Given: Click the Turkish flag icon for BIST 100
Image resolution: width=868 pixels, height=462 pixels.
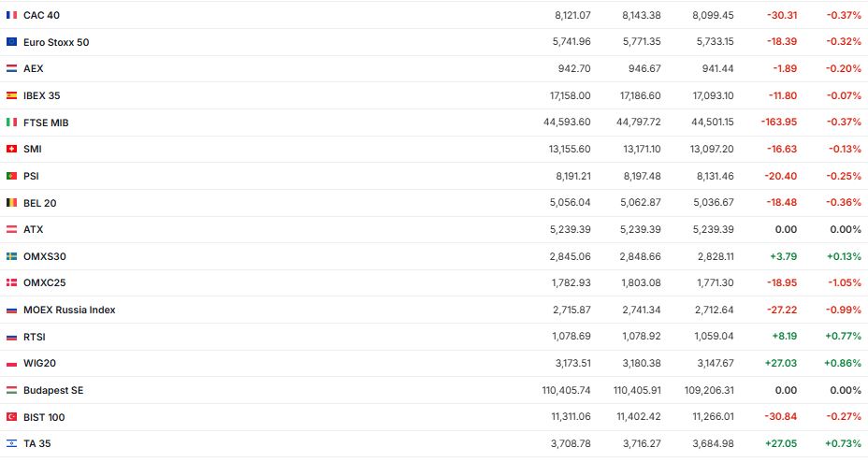Looking at the screenshot, I should click(x=11, y=417).
